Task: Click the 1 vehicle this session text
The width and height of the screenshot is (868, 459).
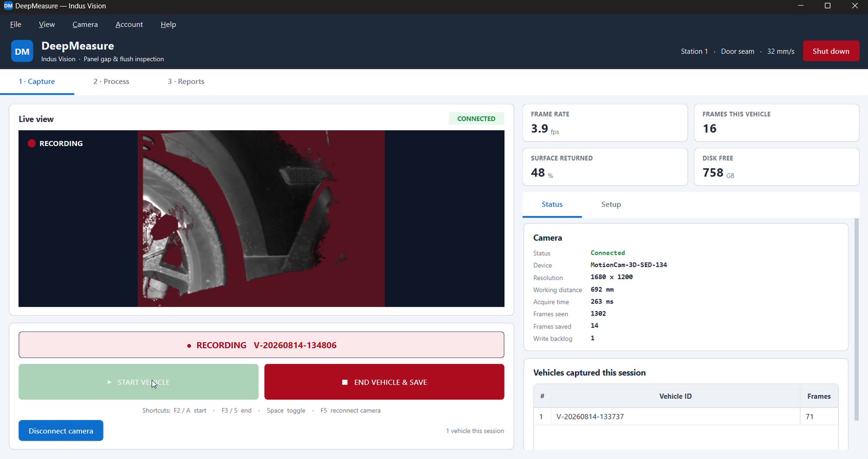Action: (x=475, y=431)
